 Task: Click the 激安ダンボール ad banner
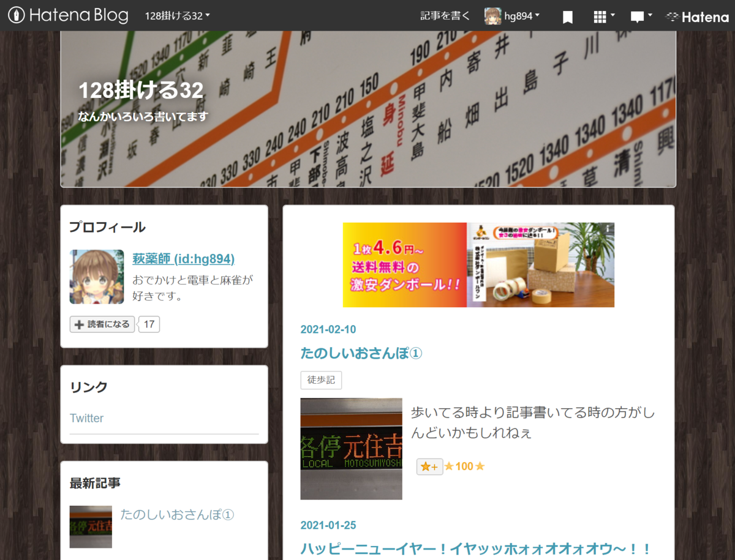tap(478, 265)
